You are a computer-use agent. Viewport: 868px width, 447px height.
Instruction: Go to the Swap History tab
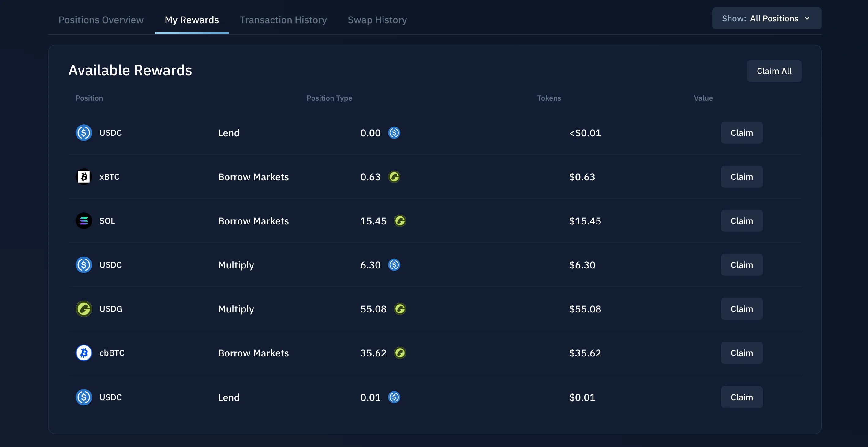tap(377, 20)
